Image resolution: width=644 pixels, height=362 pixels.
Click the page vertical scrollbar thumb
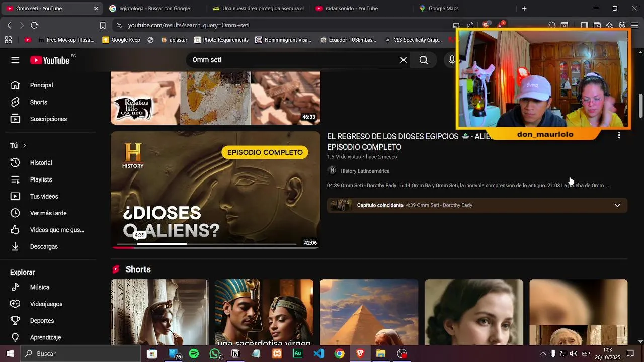pos(640,106)
